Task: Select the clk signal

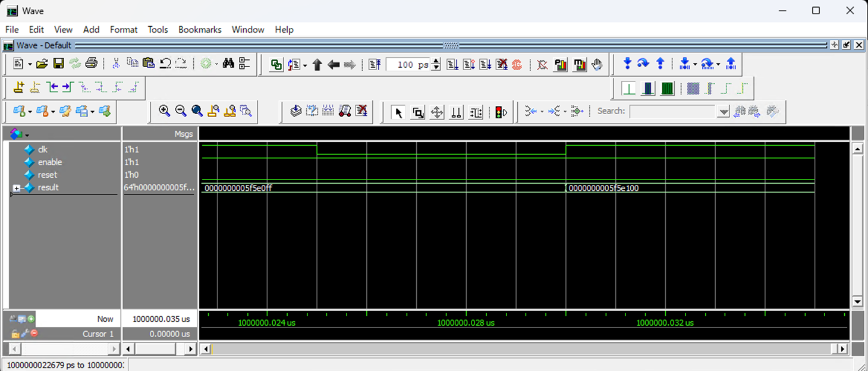Action: [x=42, y=149]
